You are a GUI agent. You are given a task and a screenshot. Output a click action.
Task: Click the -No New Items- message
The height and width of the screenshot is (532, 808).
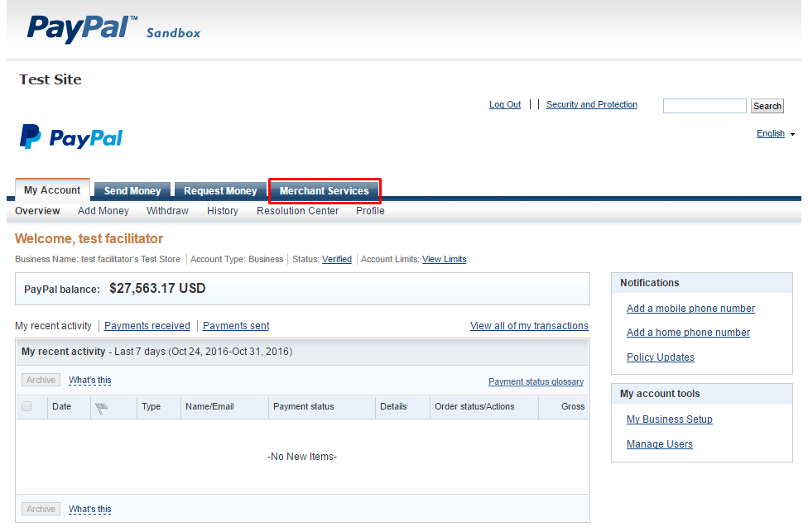(x=302, y=456)
